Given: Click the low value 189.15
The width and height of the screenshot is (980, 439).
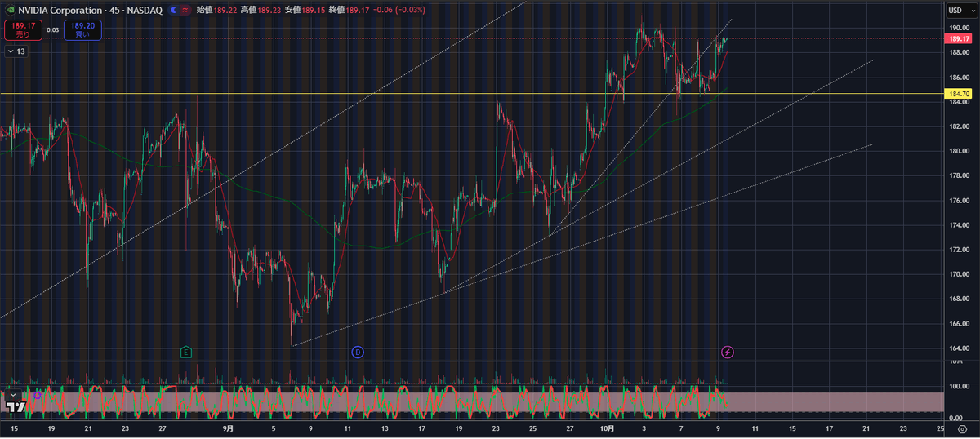Looking at the screenshot, I should [x=314, y=10].
